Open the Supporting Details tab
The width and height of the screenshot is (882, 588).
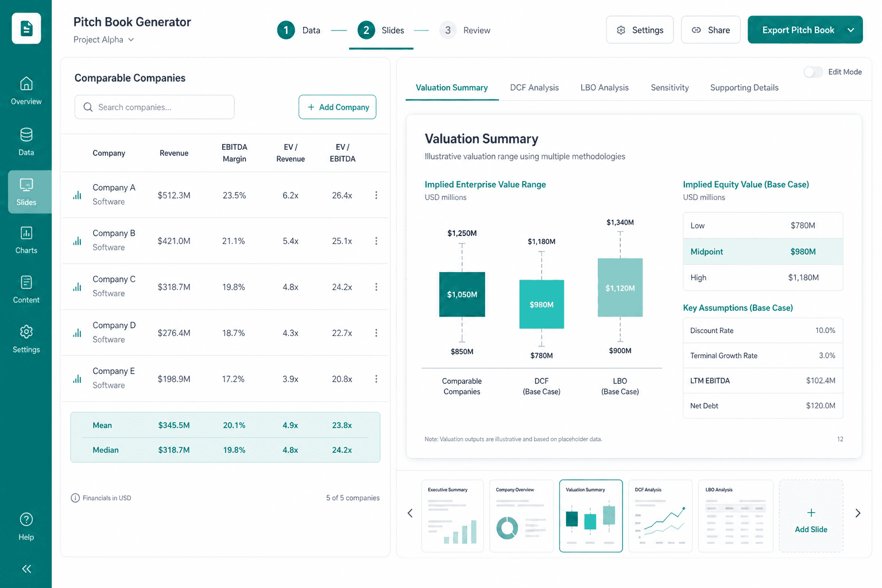(x=744, y=88)
